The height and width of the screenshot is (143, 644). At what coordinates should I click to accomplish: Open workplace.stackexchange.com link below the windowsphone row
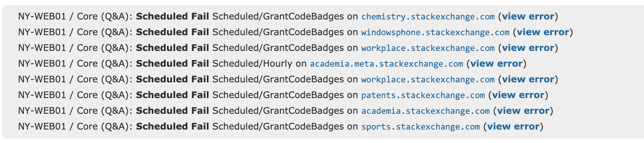(x=428, y=48)
